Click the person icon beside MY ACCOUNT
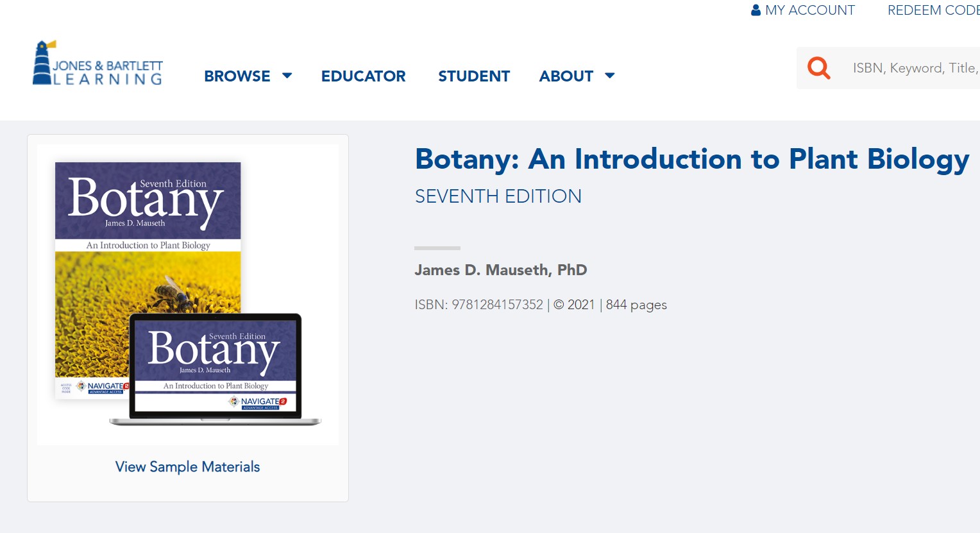980x533 pixels. (x=756, y=9)
